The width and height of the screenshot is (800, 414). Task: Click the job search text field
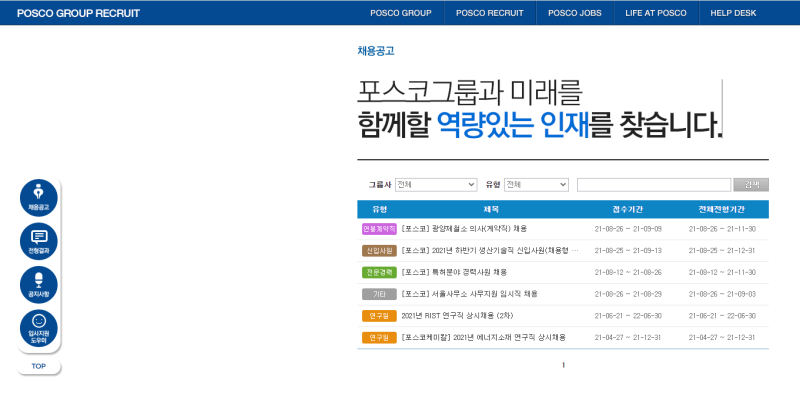(653, 185)
